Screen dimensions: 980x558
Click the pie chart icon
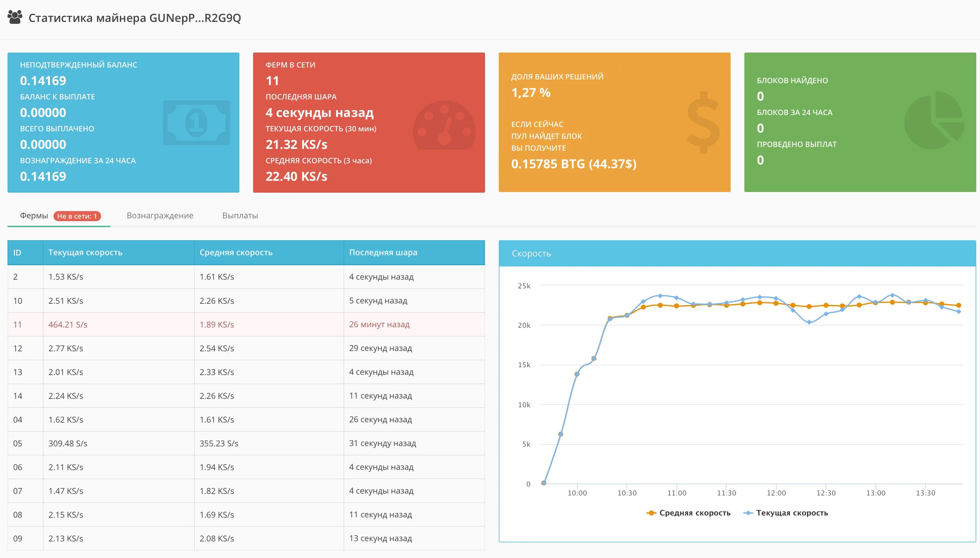[934, 120]
